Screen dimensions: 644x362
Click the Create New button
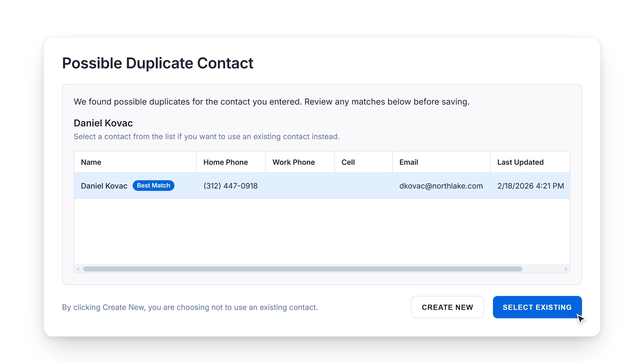click(x=447, y=307)
